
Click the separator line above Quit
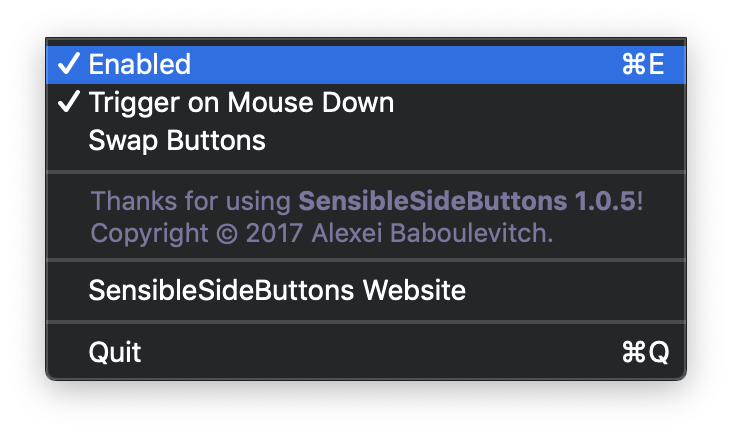(366, 322)
